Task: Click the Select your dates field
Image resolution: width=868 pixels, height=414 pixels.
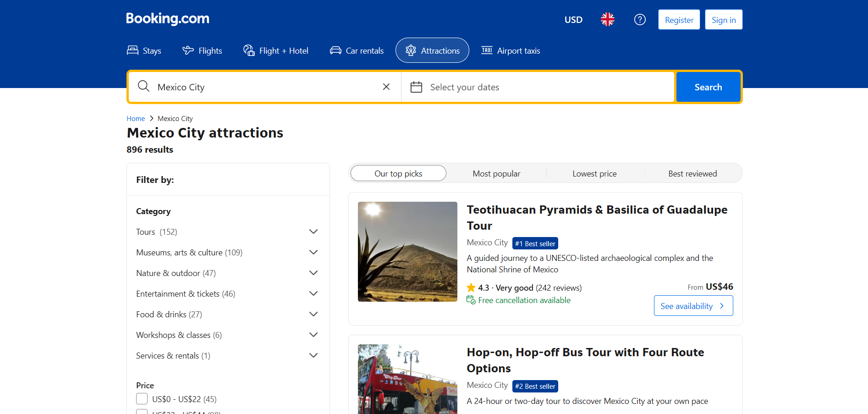Action: coord(538,87)
